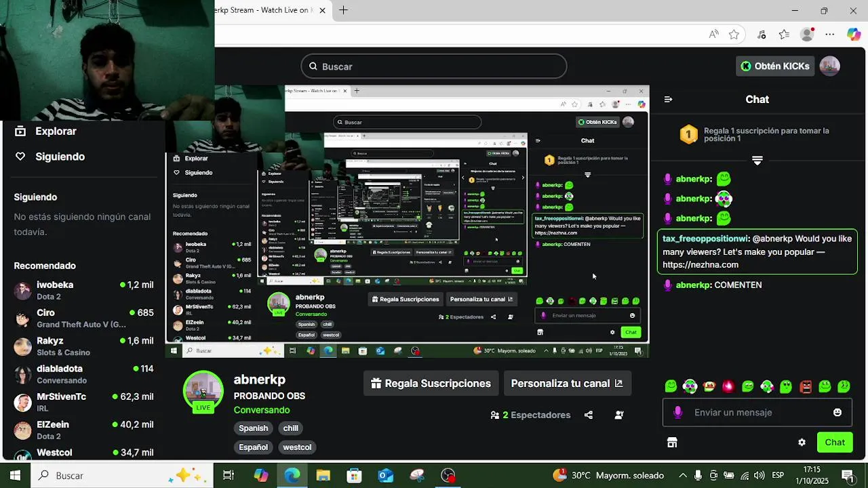Open recommended channel Westcol
This screenshot has width=868, height=488.
point(85,453)
